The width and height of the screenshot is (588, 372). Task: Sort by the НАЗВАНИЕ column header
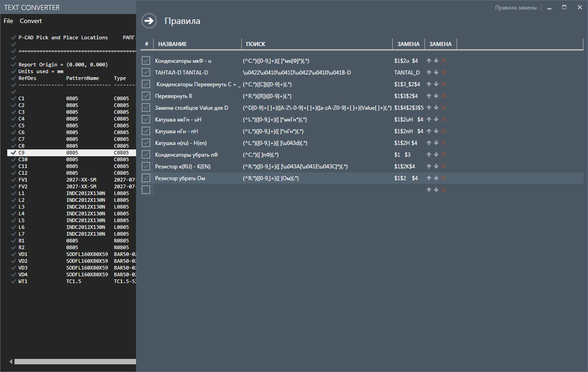pyautogui.click(x=198, y=44)
